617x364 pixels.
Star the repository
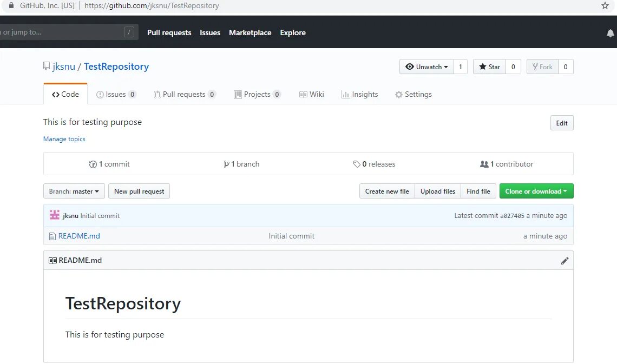(x=489, y=67)
